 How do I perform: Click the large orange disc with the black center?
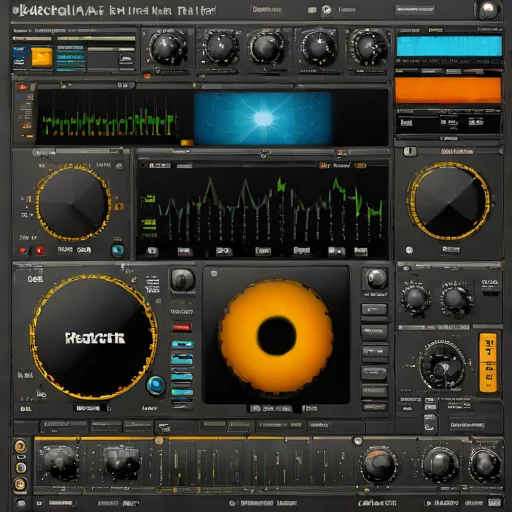point(276,336)
